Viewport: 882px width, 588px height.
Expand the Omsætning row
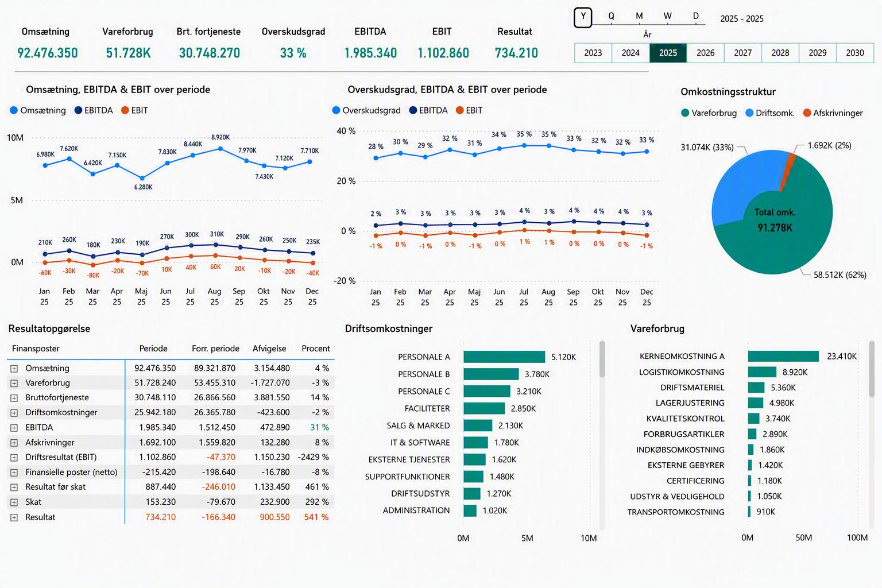[14, 368]
